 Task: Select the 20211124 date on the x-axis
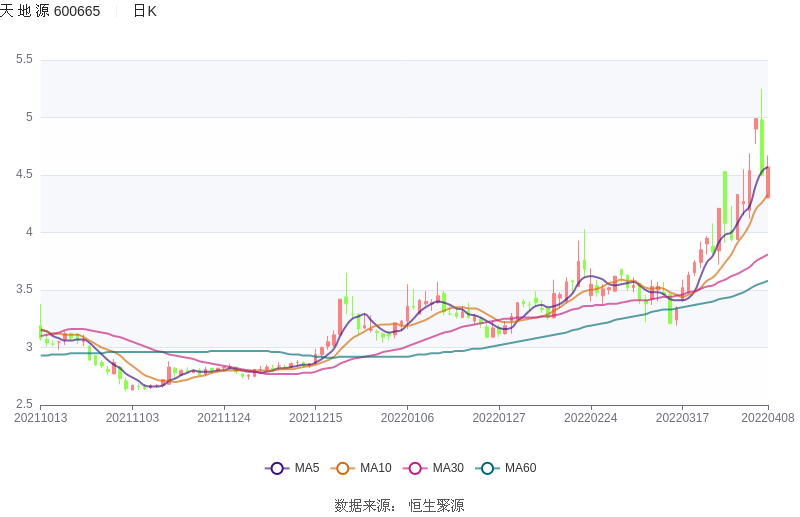click(224, 418)
